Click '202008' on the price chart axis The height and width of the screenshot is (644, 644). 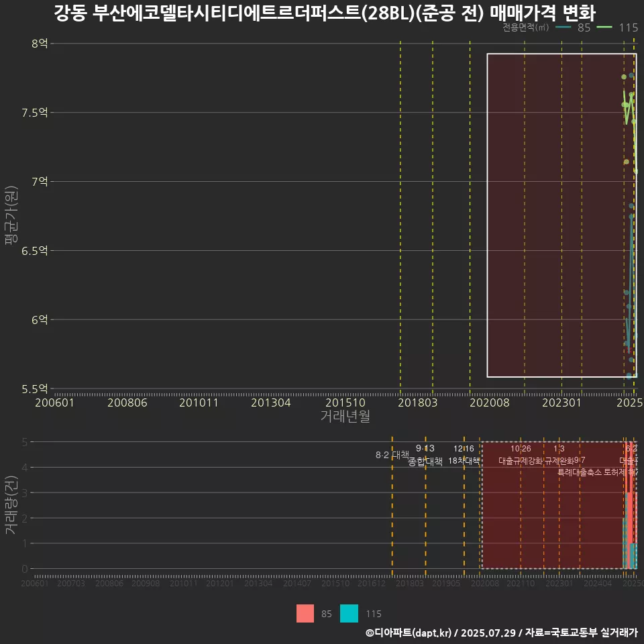[490, 402]
